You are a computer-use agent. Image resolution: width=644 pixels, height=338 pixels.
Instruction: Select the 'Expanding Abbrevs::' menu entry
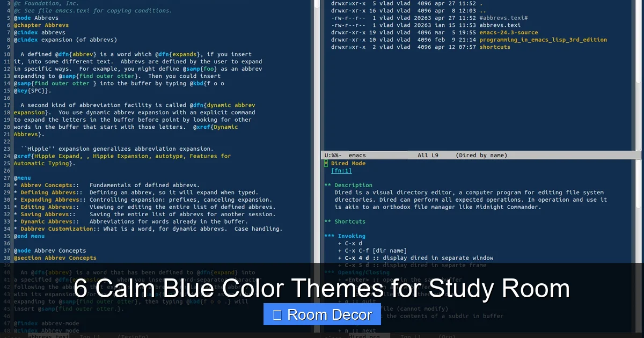(54, 200)
